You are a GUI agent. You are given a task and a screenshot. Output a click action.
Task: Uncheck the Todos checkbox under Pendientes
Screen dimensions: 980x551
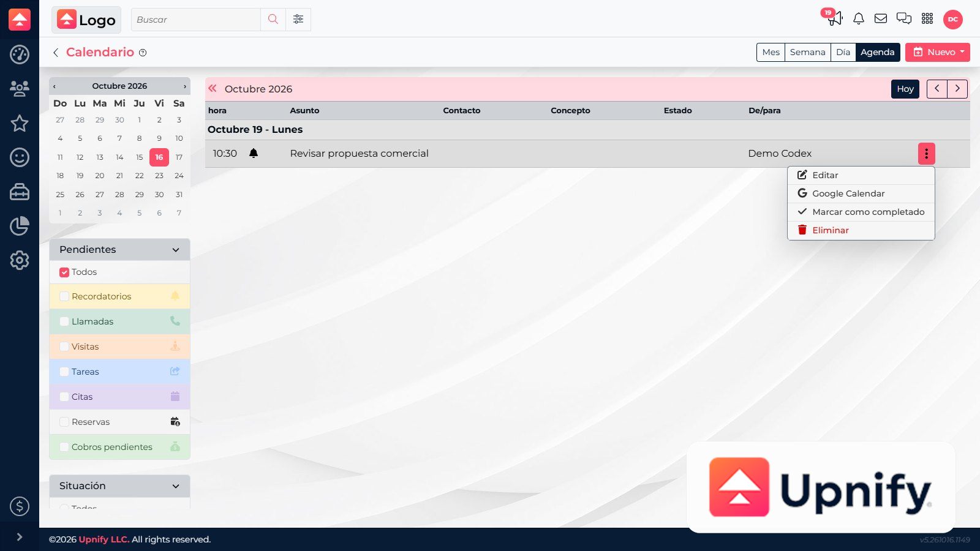click(64, 272)
